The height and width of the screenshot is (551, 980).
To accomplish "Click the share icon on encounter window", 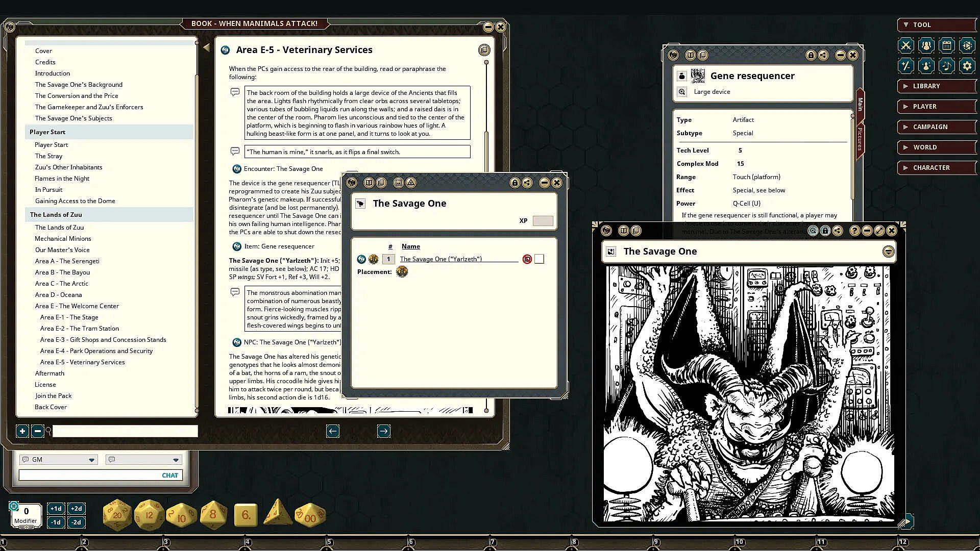I will tap(527, 183).
